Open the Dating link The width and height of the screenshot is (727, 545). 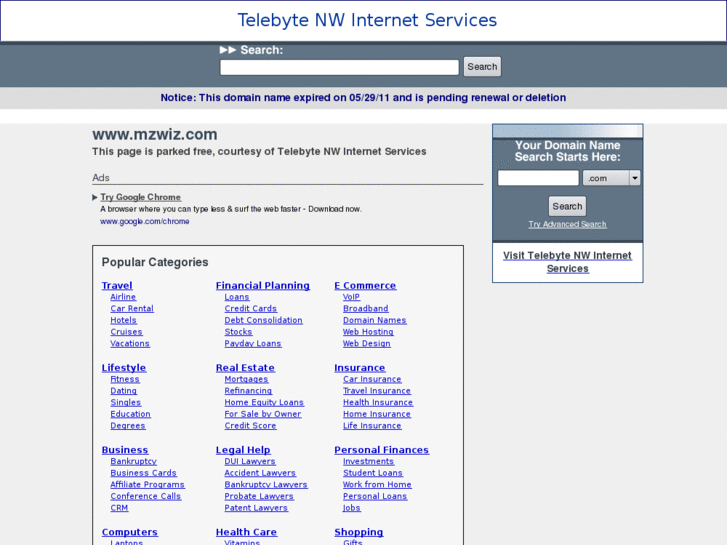[123, 391]
